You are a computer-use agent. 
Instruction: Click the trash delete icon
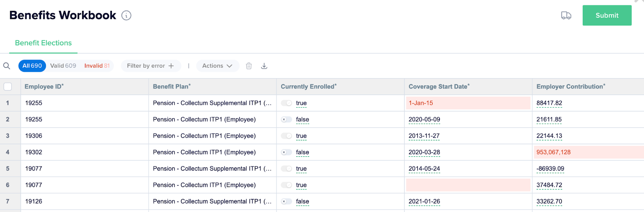tap(249, 66)
